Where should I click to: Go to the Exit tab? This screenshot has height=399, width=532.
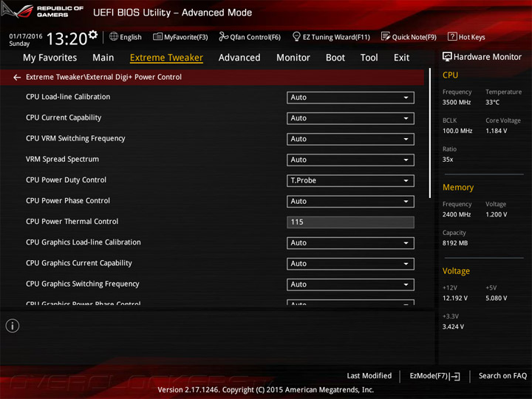coord(401,58)
